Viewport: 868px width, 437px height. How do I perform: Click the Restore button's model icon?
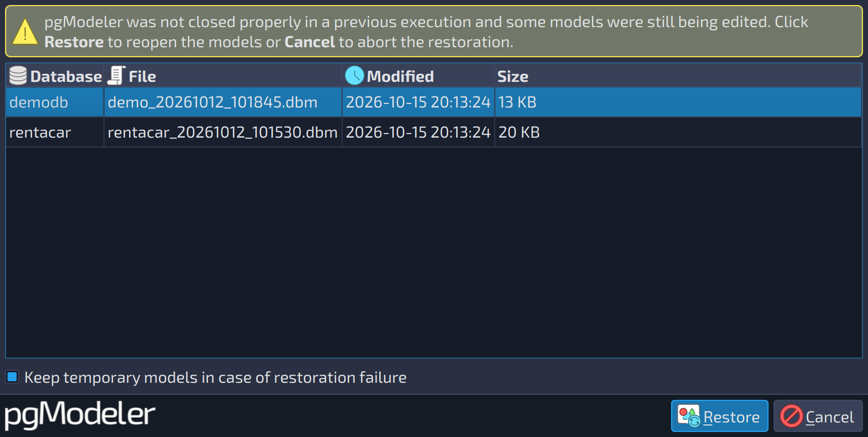pyautogui.click(x=689, y=416)
